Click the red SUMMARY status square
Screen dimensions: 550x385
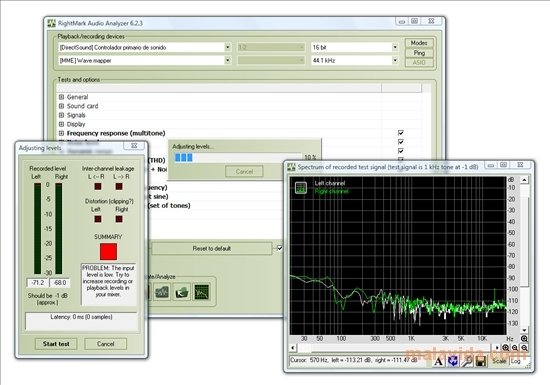click(108, 251)
